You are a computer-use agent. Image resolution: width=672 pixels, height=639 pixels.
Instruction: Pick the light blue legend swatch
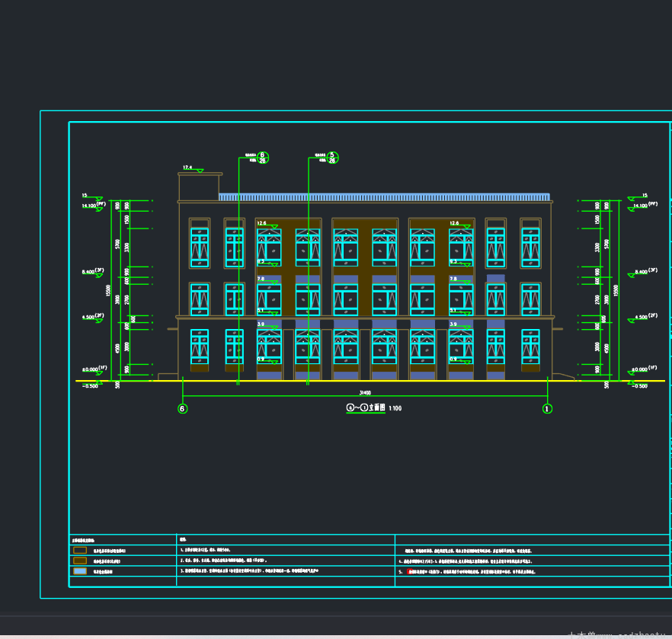click(80, 571)
